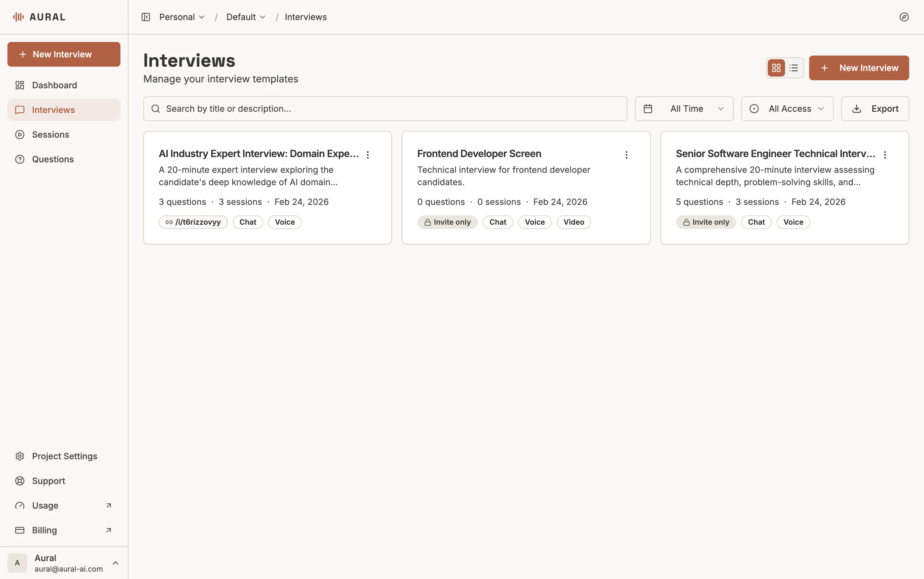This screenshot has width=924, height=579.
Task: Expand the All Time date filter
Action: click(x=684, y=109)
